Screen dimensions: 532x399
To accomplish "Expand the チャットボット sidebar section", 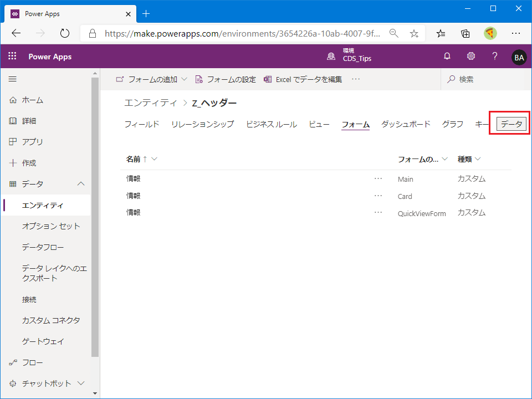I will 81,383.
